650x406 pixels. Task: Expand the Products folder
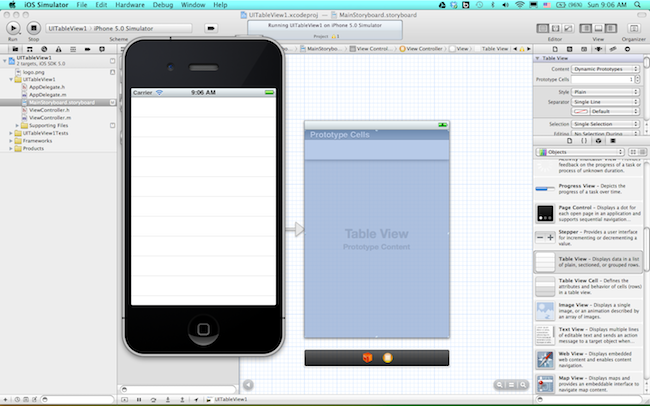click(x=11, y=148)
